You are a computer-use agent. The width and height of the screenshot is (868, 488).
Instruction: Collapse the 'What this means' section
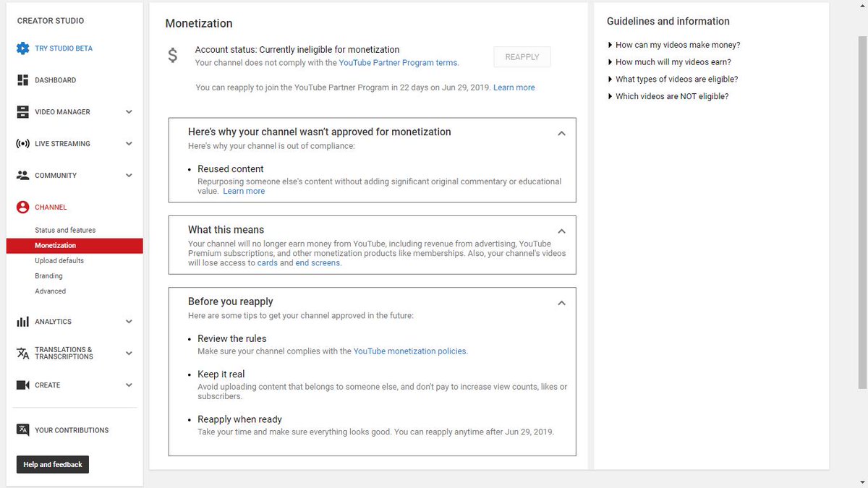(x=561, y=231)
